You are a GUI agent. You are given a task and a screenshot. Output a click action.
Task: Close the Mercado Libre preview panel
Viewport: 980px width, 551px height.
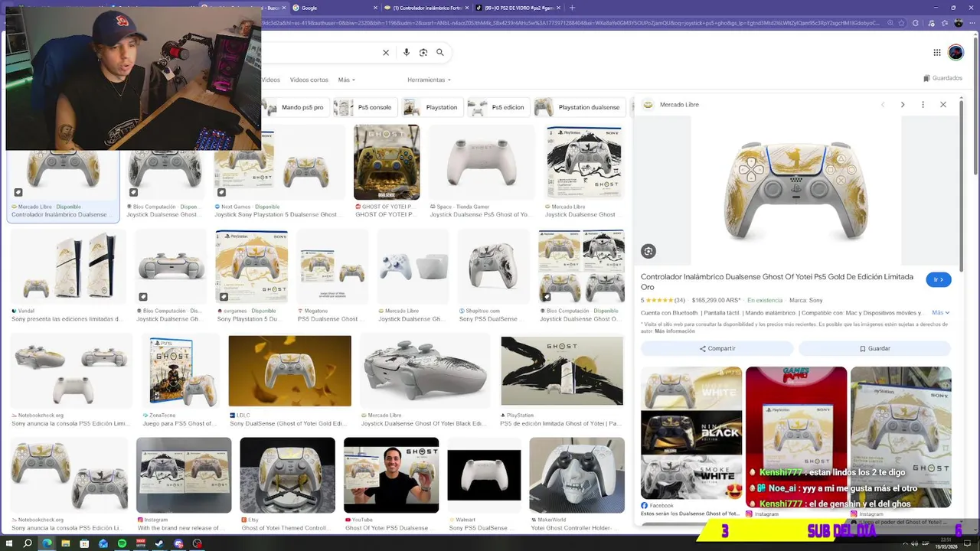point(943,105)
